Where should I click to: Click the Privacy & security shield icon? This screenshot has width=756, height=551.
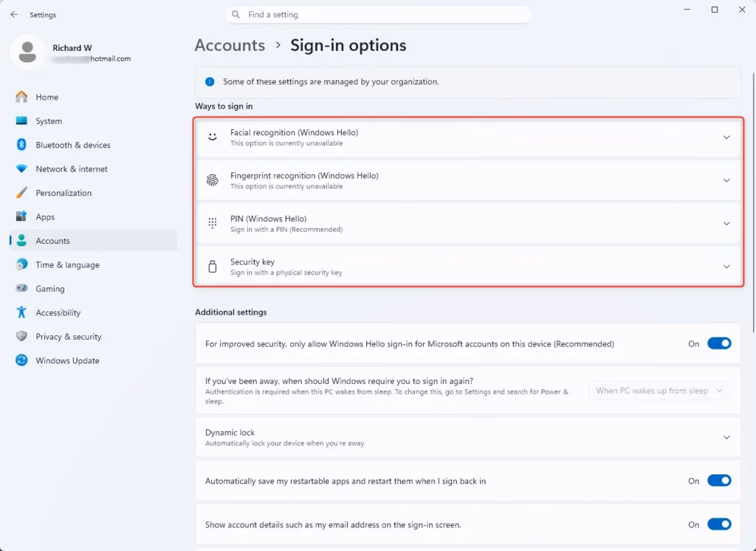21,336
